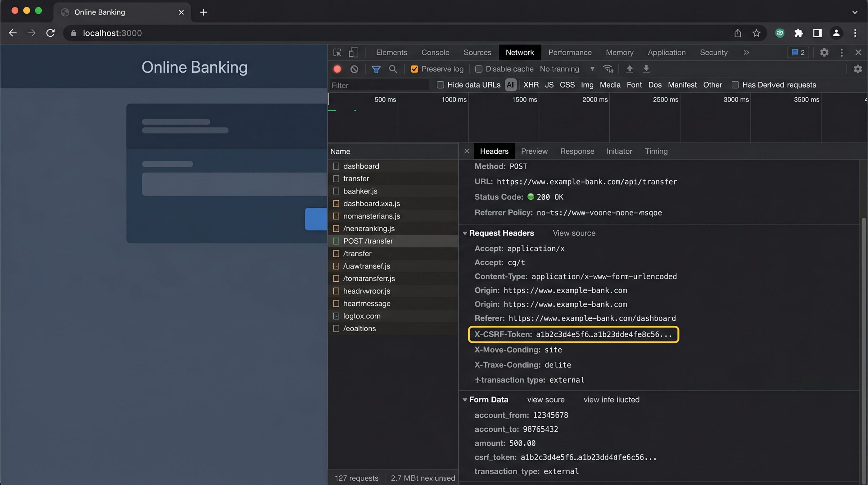Close the request details pane
The image size is (868, 485).
467,151
